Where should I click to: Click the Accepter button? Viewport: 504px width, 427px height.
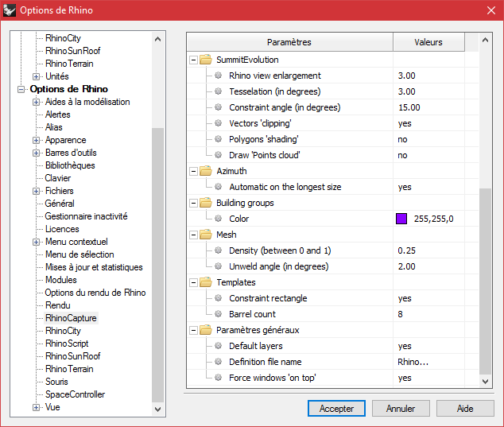[x=336, y=409]
